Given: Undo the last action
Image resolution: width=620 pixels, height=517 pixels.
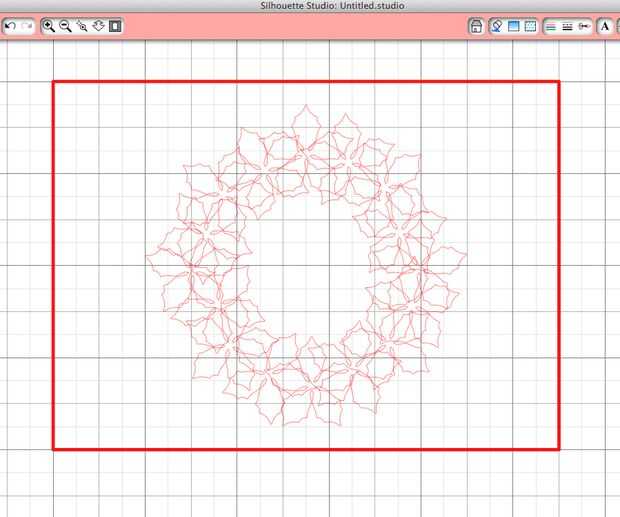Looking at the screenshot, I should click(x=10, y=26).
